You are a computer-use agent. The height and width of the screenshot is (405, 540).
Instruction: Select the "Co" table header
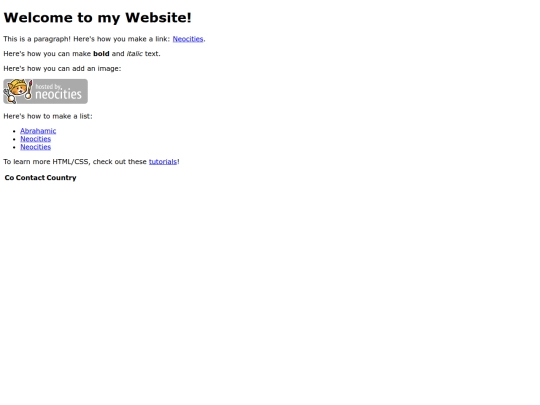click(x=9, y=178)
